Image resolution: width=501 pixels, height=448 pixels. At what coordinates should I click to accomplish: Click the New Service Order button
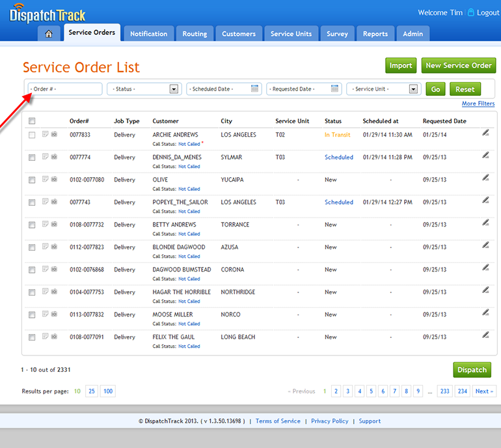tap(458, 65)
